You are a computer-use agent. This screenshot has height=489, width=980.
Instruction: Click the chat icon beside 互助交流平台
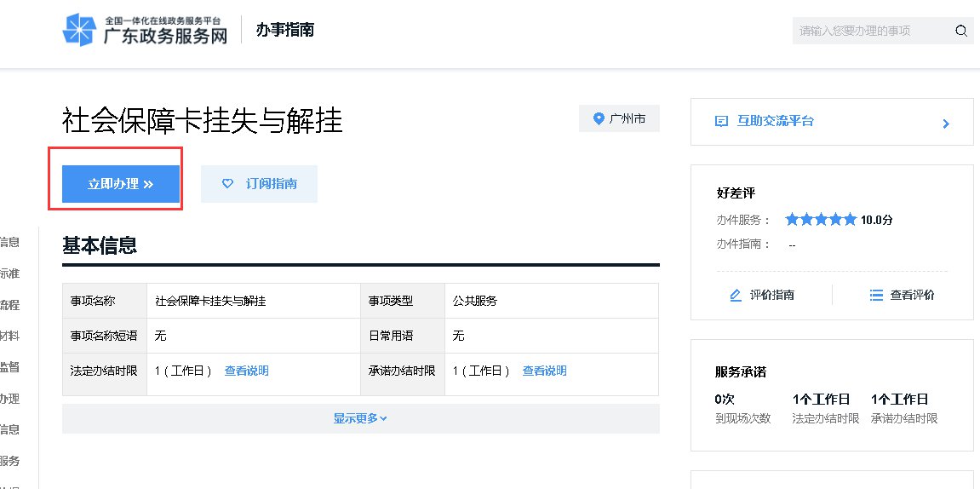click(x=722, y=122)
